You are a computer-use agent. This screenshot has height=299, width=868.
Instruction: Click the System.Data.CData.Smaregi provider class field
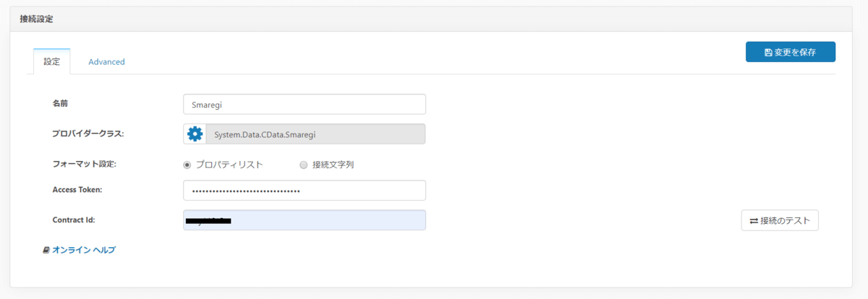pyautogui.click(x=315, y=134)
